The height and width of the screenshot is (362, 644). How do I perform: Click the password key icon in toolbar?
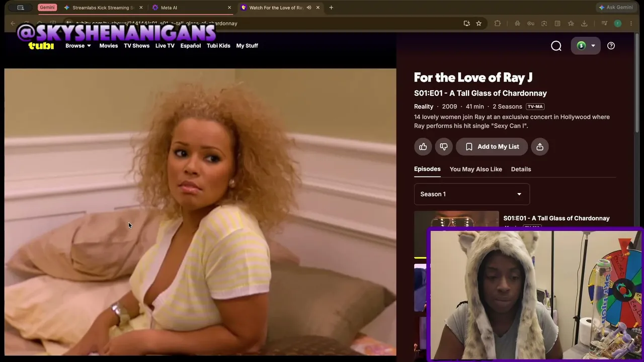tap(531, 23)
